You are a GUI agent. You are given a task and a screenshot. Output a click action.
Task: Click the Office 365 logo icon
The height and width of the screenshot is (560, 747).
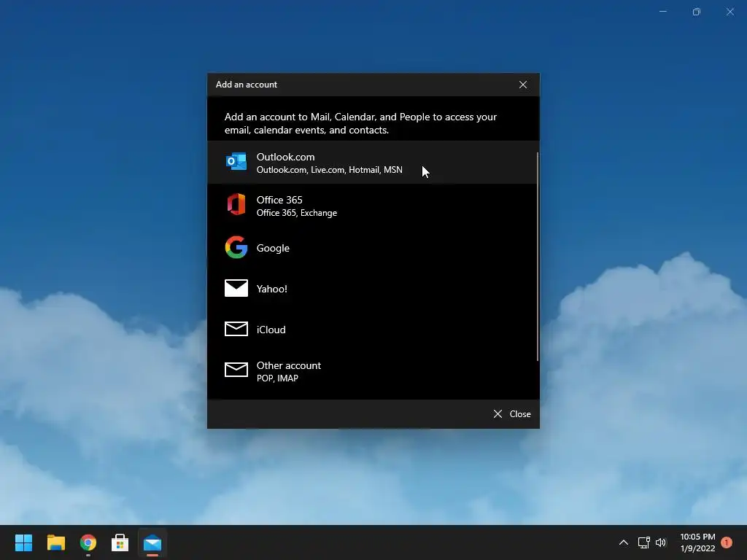click(236, 204)
